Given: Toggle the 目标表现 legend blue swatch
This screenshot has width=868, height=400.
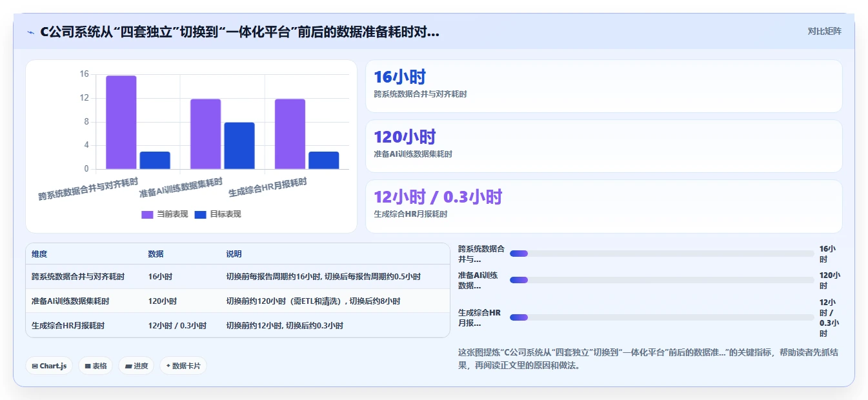Looking at the screenshot, I should click(x=200, y=214).
